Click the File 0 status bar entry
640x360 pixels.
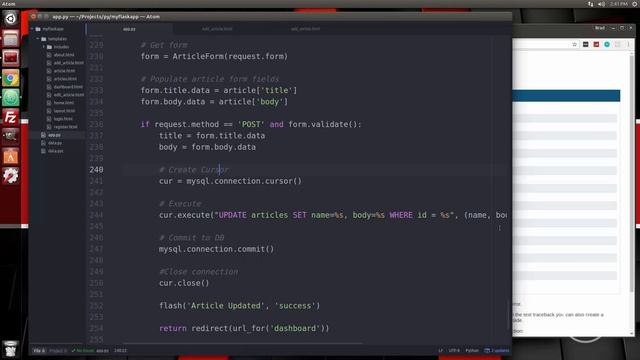click(39, 350)
